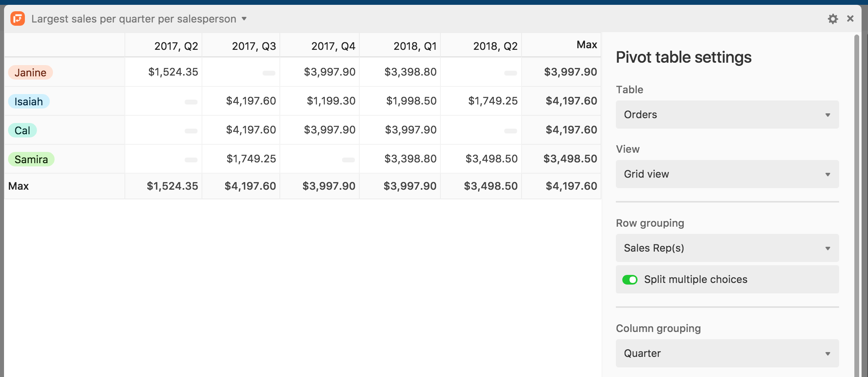Image resolution: width=868 pixels, height=377 pixels.
Task: Click the Samira row label tag
Action: point(31,159)
